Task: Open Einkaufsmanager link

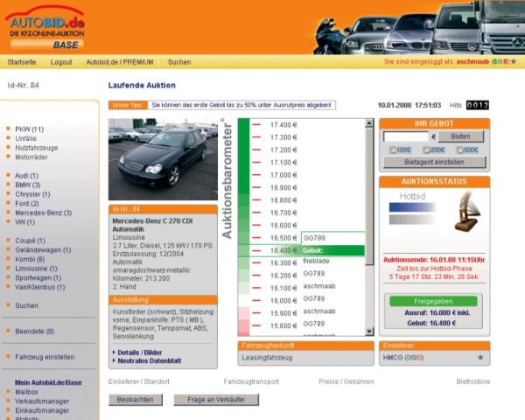Action: coord(42,410)
